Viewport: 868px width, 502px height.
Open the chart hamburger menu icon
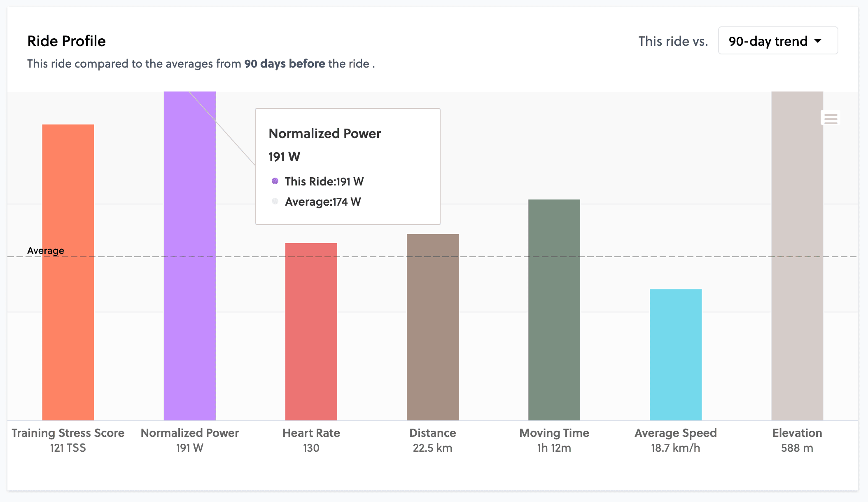pos(831,119)
